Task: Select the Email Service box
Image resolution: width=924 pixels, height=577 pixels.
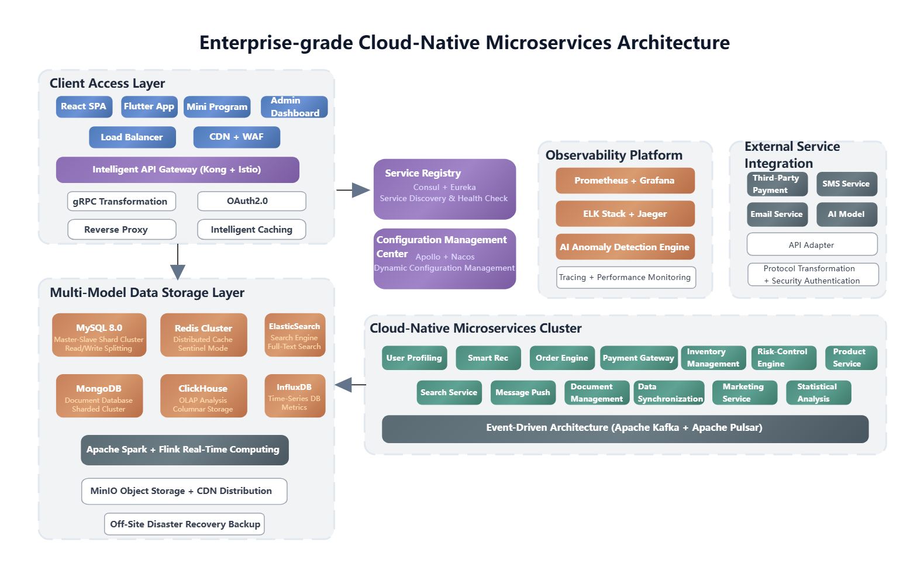Action: coord(777,215)
